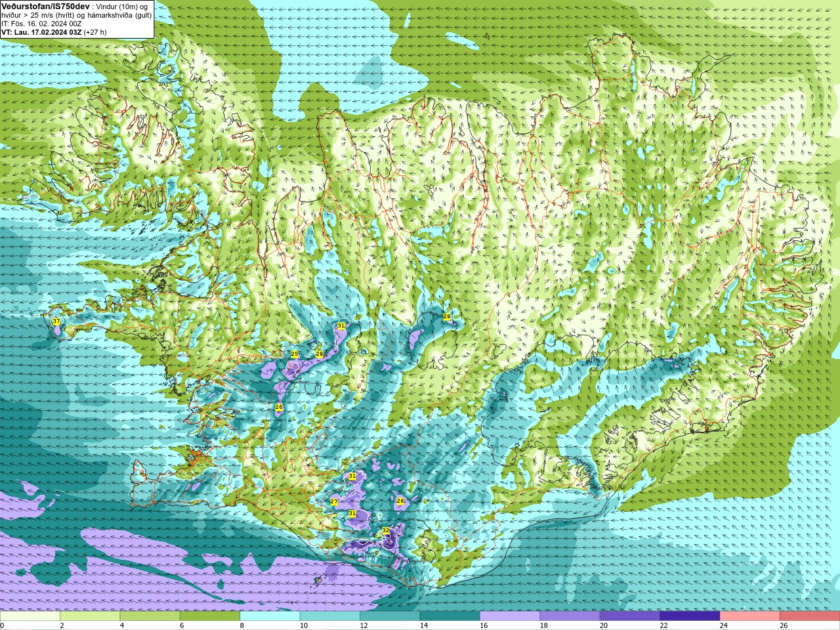Click the legend tick label 8

coord(241,625)
